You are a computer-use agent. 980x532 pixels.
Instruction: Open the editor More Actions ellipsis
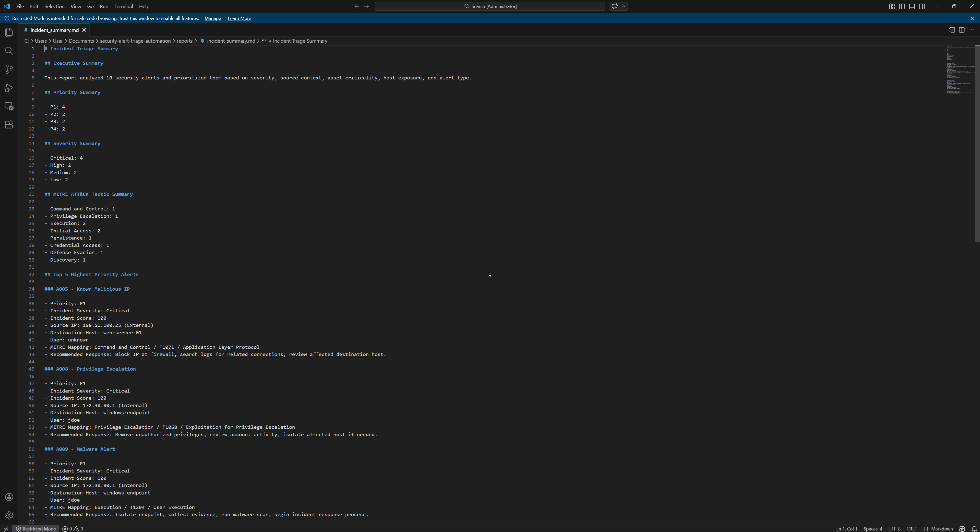pyautogui.click(x=972, y=30)
